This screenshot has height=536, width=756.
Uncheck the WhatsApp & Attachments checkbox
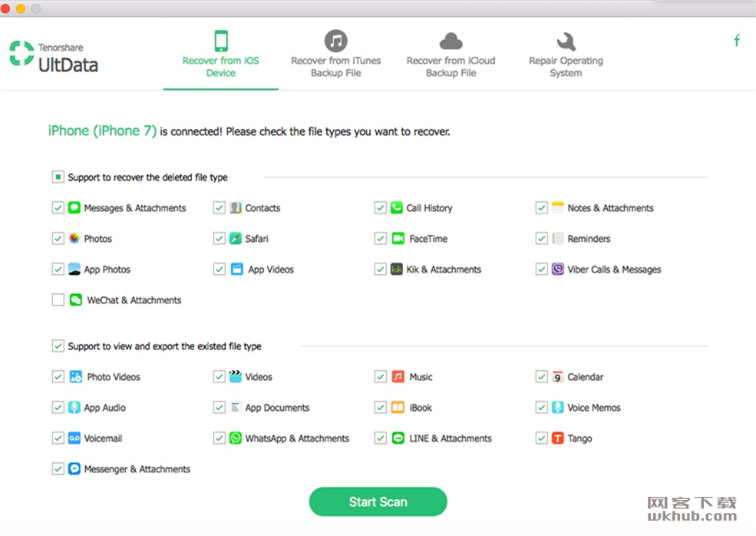point(219,438)
